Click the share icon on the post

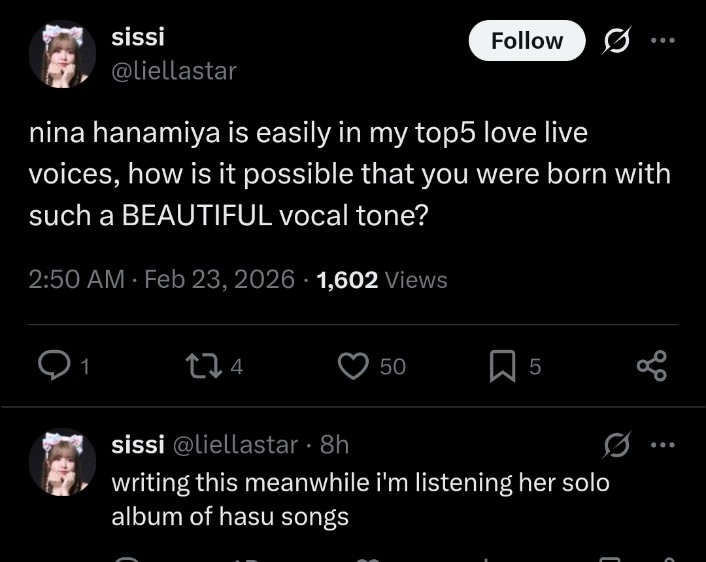point(651,366)
